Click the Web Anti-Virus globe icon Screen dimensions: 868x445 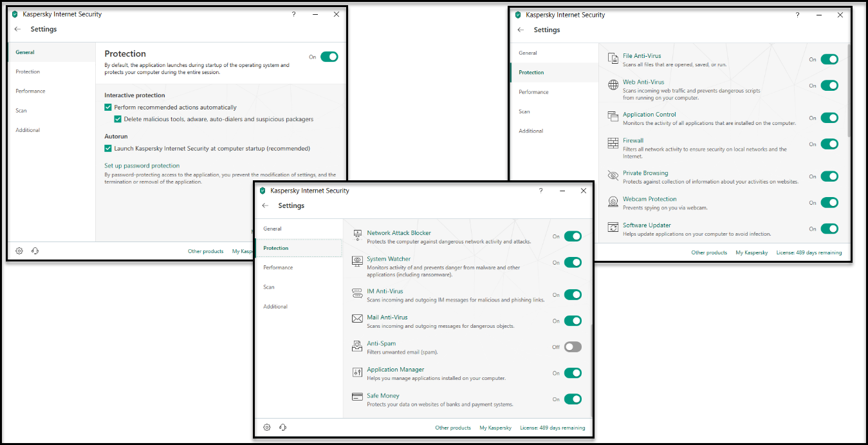pyautogui.click(x=613, y=85)
